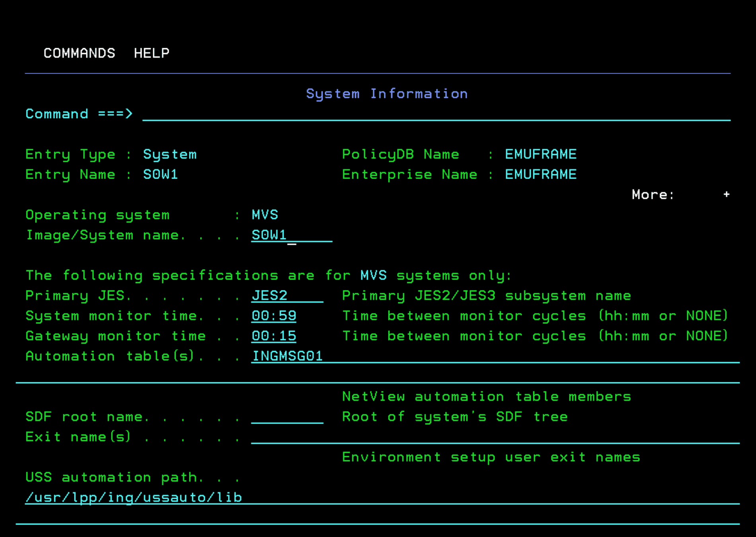The width and height of the screenshot is (756, 537).
Task: Select the PolicyDB Name EMUFRAME value
Action: (540, 154)
